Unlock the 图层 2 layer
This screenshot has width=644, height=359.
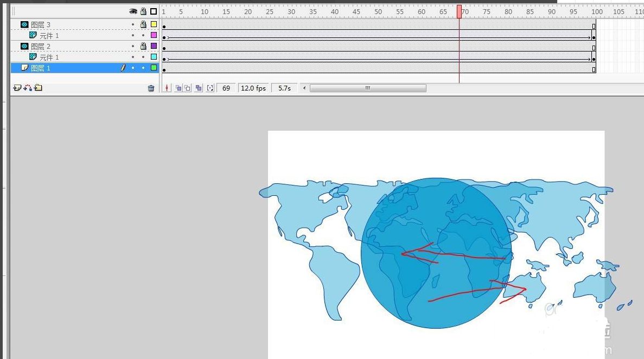tap(143, 46)
